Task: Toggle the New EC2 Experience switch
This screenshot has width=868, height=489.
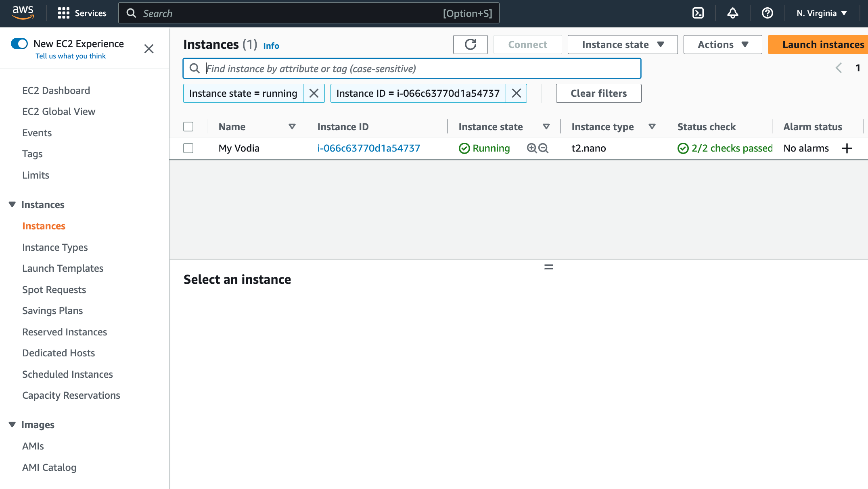Action: click(19, 44)
